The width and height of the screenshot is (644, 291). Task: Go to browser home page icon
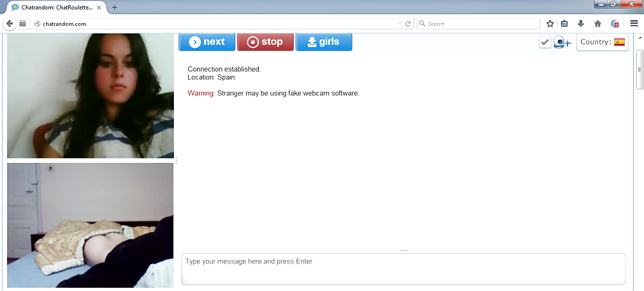pyautogui.click(x=598, y=24)
